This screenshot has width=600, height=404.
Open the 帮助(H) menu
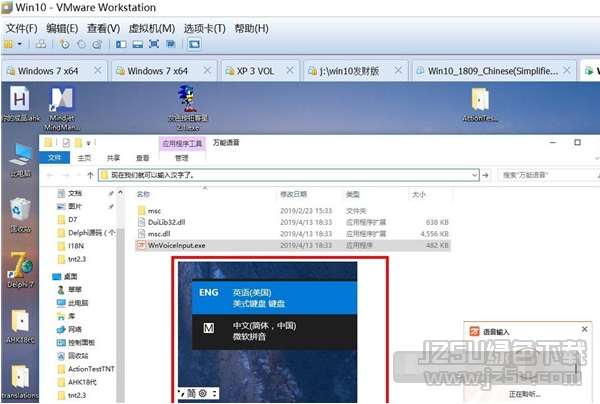[251, 28]
